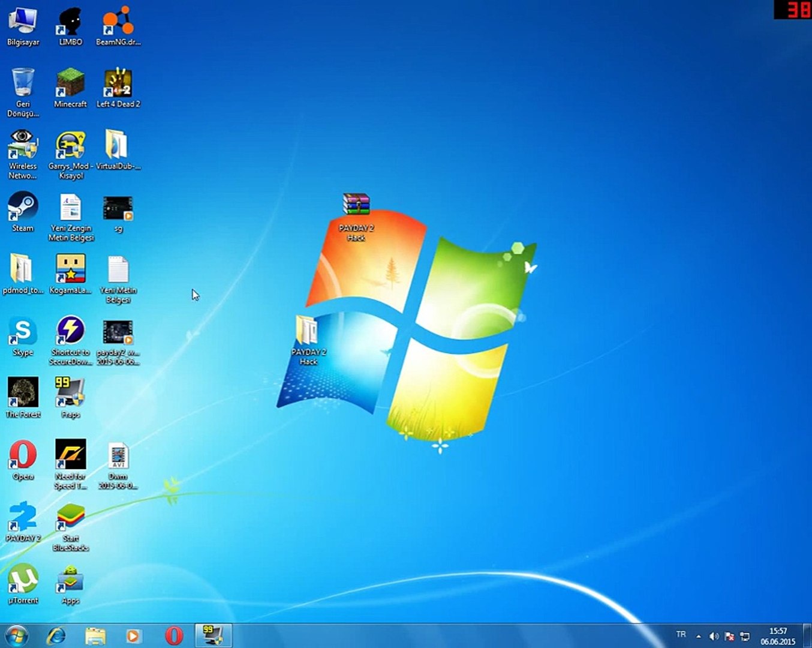Open Windows Explorer from the taskbar

pyautogui.click(x=95, y=635)
